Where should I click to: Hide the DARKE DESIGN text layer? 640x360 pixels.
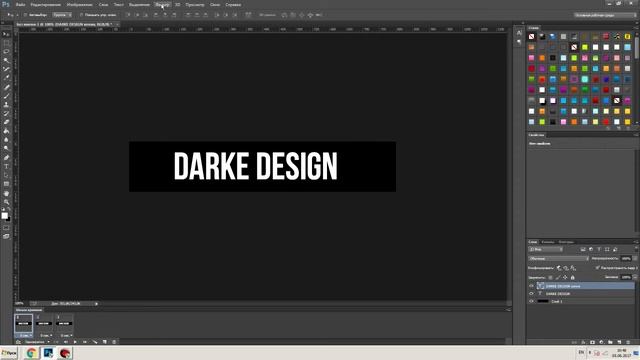click(x=531, y=293)
